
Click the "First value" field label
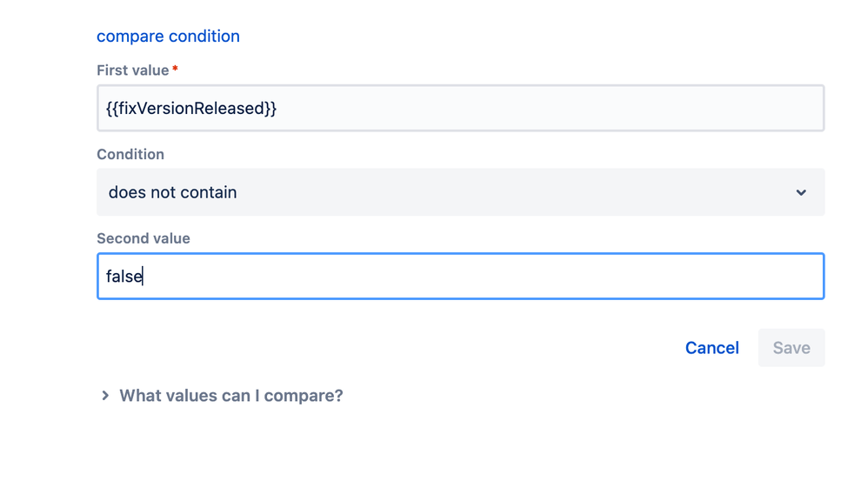click(133, 70)
